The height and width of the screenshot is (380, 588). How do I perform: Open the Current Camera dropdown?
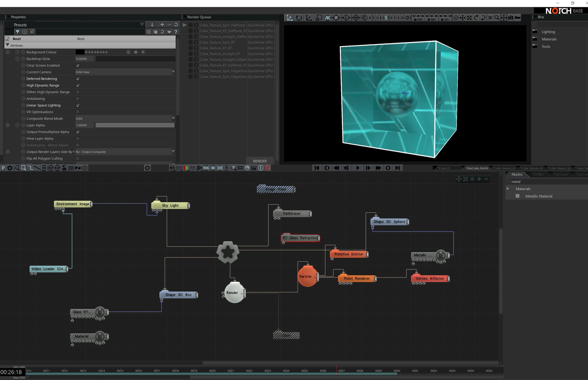pos(125,72)
